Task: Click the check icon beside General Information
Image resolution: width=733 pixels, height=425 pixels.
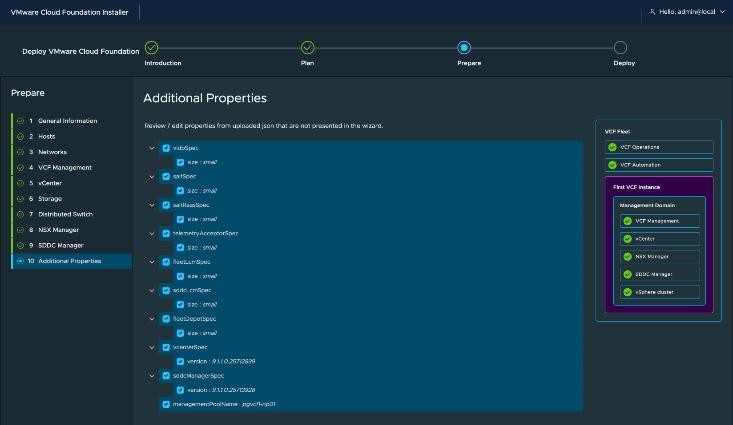Action: (20, 121)
